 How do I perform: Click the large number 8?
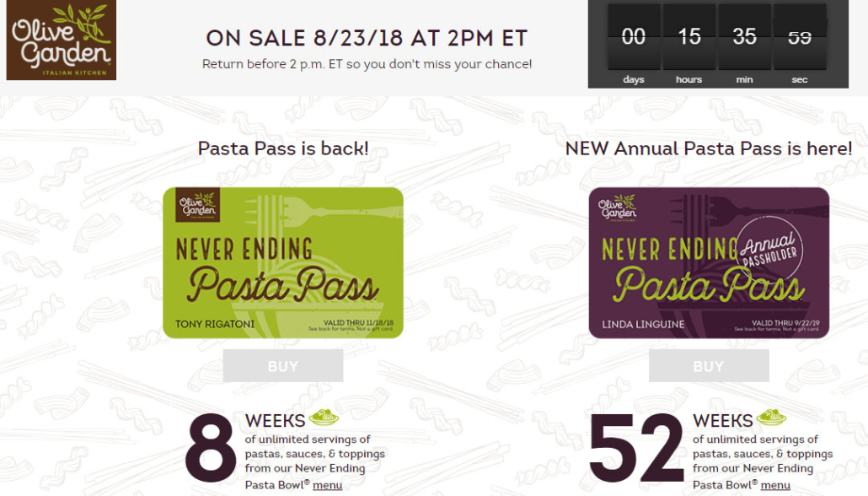click(x=211, y=448)
